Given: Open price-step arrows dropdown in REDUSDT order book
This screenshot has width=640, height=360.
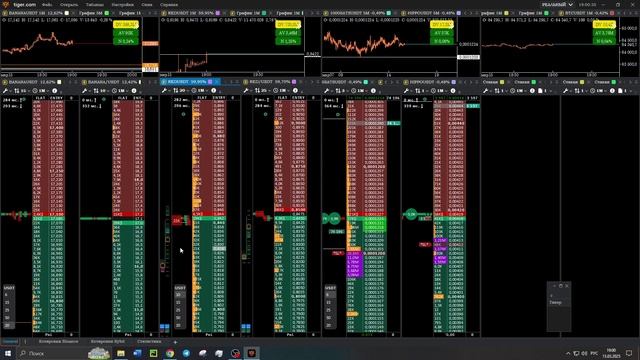Looking at the screenshot, I should [x=180, y=91].
